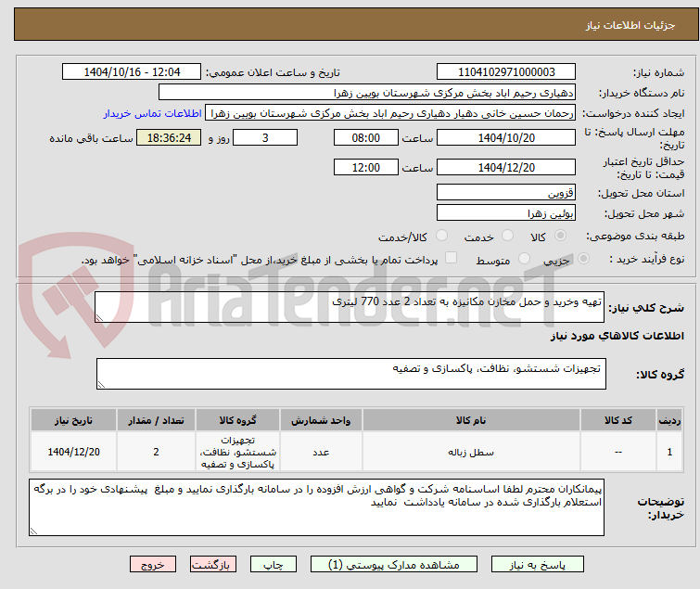Open اطلاعات تماس خریدار link
The image size is (700, 589).
[153, 113]
